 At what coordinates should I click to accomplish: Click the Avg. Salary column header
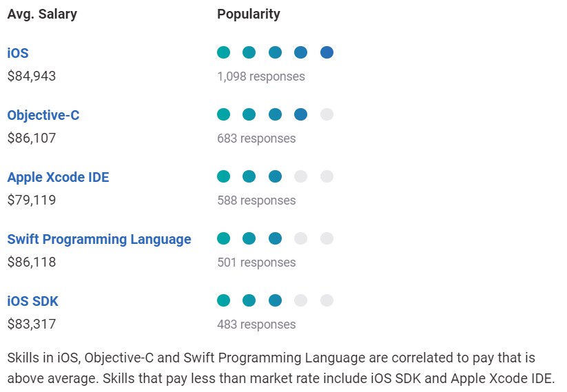[x=42, y=14]
